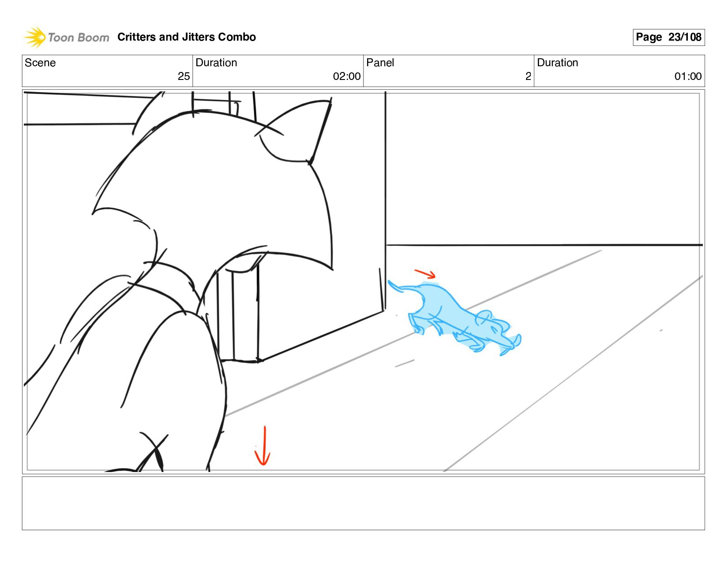This screenshot has height=563, width=728.
Task: Click the empty notes box below the panel
Action: point(363,503)
